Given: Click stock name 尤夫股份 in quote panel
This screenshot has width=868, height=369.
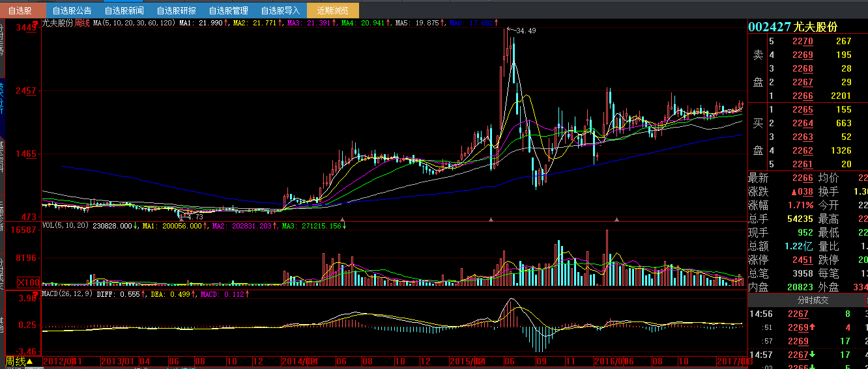Looking at the screenshot, I should 815,27.
